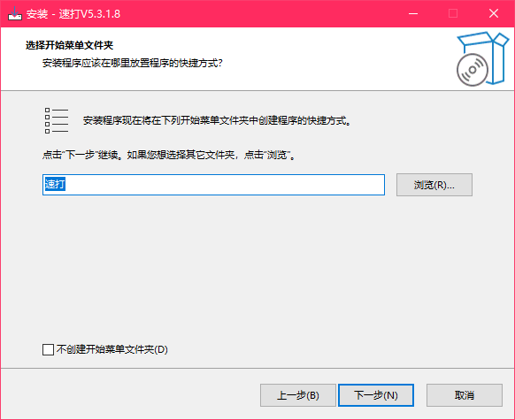Click the start menu folder name field
515x420 pixels.
213,185
